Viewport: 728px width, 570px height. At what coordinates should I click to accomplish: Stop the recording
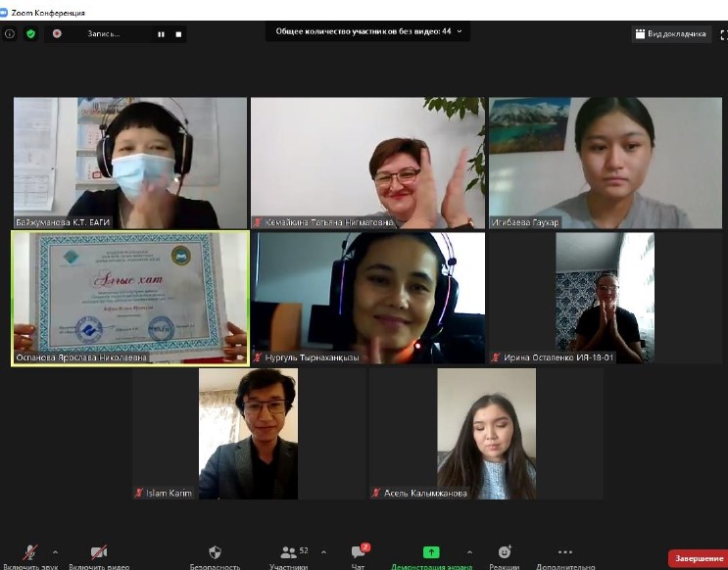tap(178, 33)
